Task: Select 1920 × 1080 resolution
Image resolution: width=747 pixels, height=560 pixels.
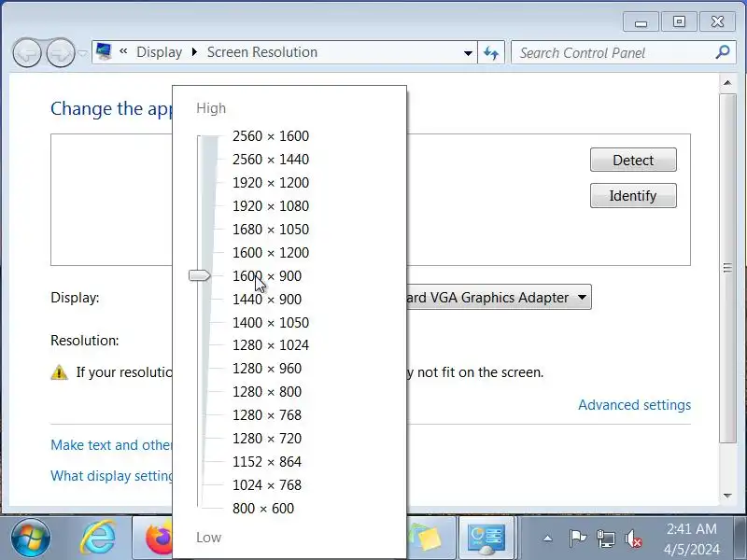Action: [x=271, y=206]
